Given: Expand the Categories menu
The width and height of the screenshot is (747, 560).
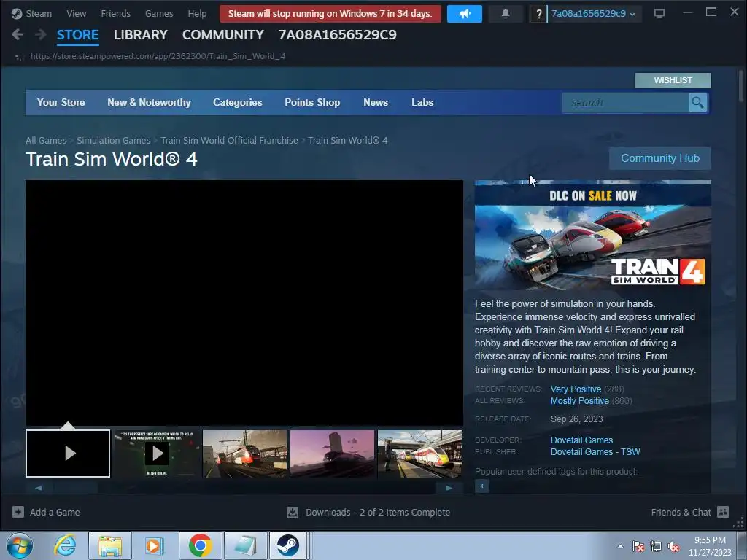Looking at the screenshot, I should point(238,102).
